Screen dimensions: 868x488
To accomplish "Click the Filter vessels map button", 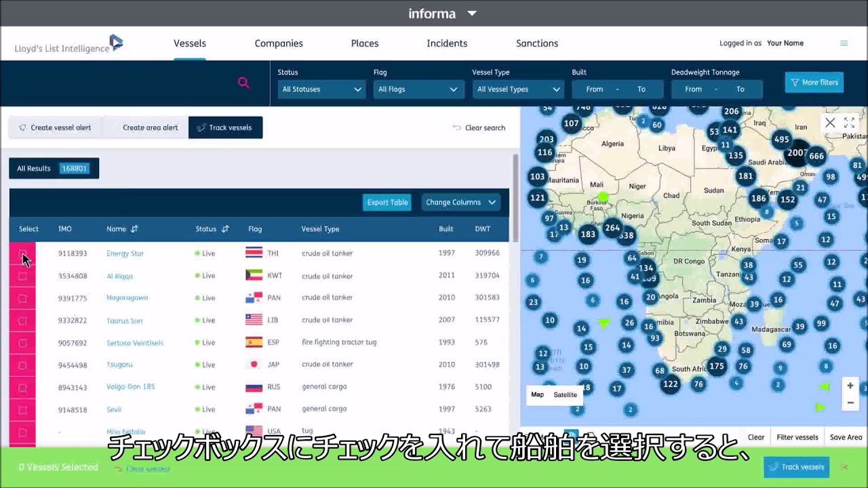I will pyautogui.click(x=797, y=437).
